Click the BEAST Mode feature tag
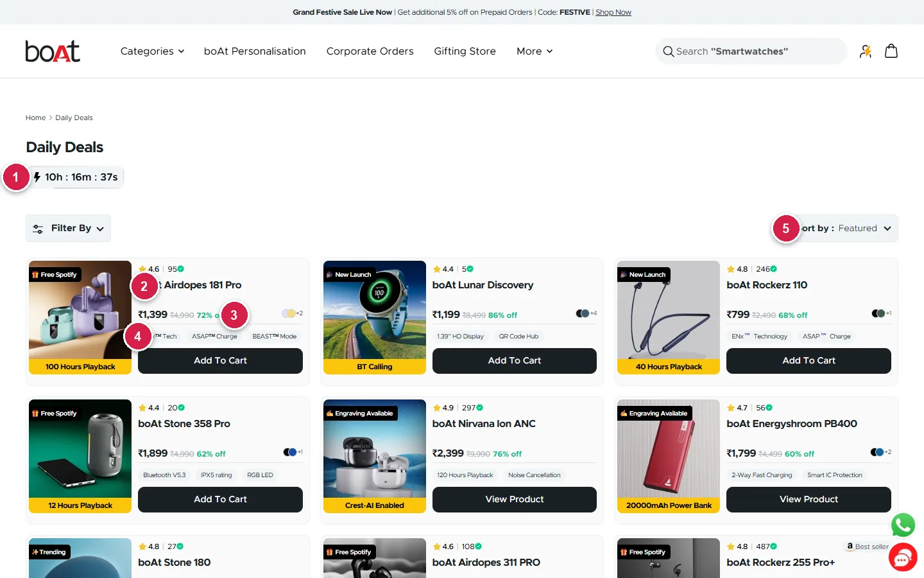This screenshot has width=924, height=578. (x=275, y=337)
